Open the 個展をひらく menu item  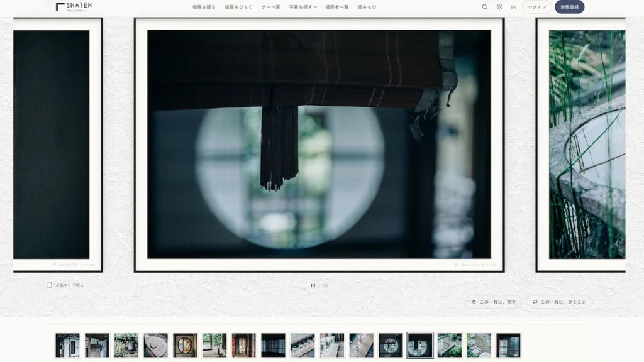[238, 7]
